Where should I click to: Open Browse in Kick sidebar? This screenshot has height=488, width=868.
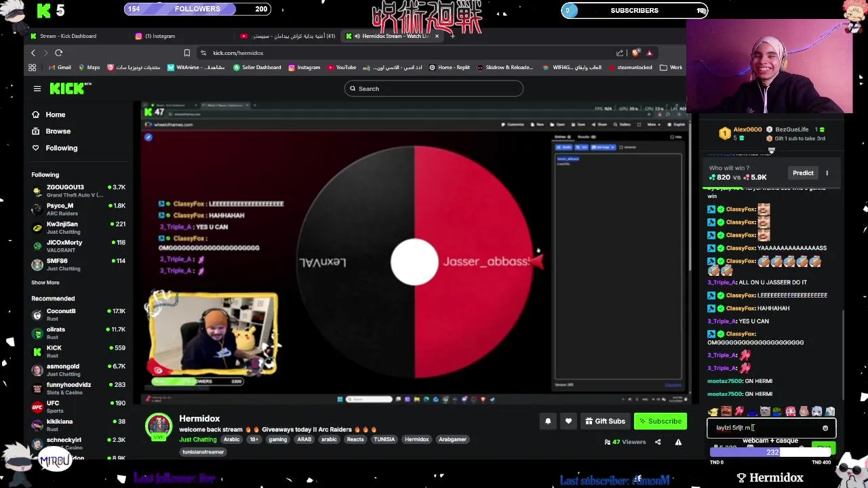click(52, 131)
